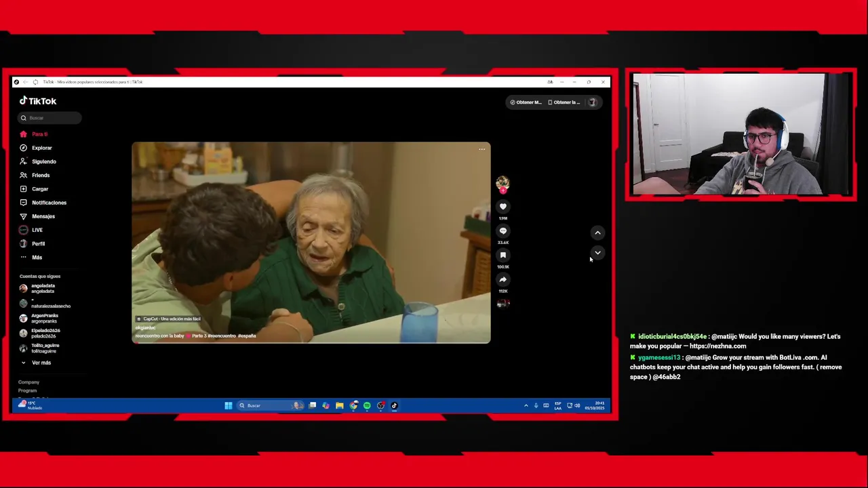
Task: Click the microphone tray icon
Action: (536, 406)
